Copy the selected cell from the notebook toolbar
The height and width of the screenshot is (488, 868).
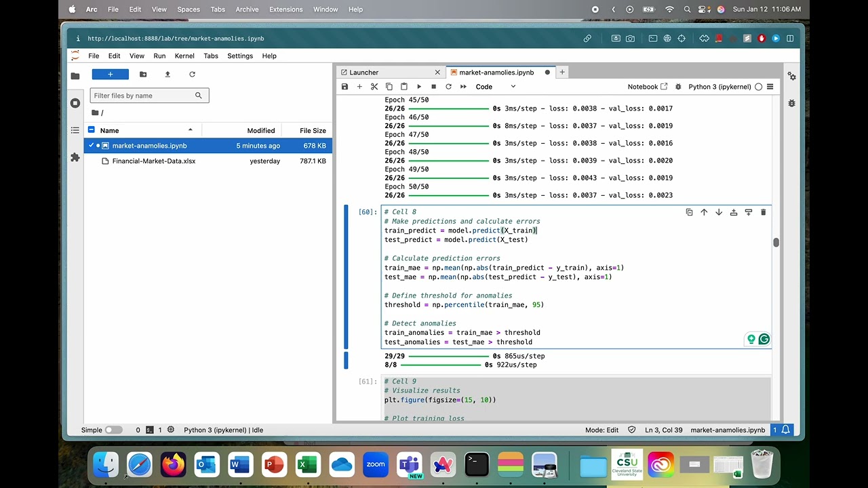click(x=389, y=87)
